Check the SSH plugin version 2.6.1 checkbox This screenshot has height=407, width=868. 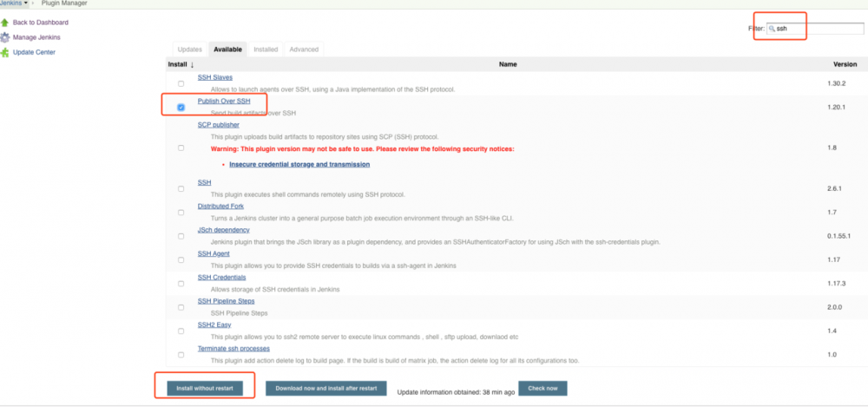181,189
